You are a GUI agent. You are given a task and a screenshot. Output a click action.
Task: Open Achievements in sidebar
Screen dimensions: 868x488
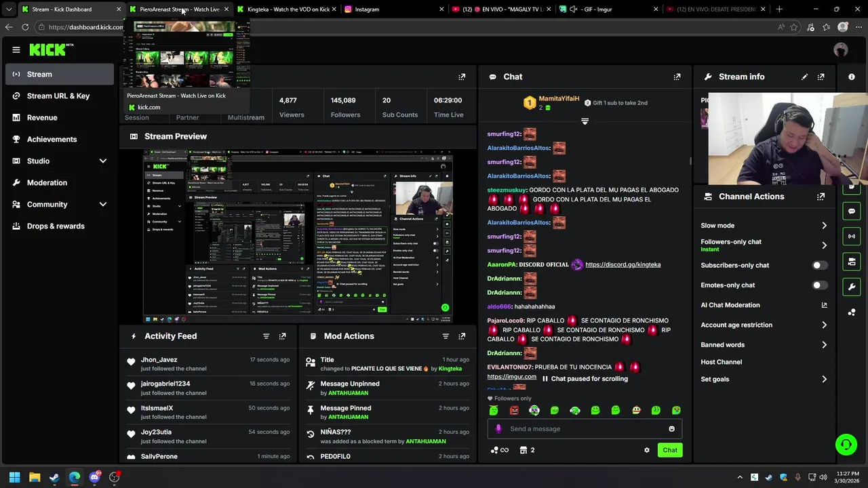click(x=59, y=139)
